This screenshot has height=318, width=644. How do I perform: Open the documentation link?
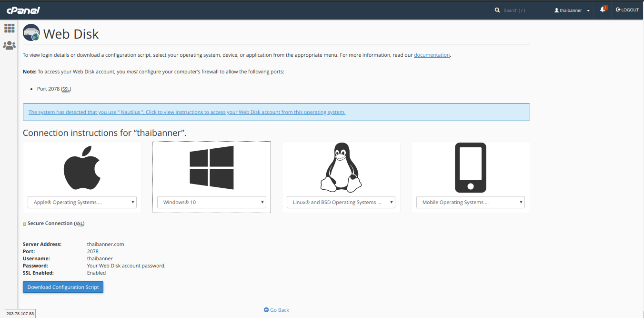click(x=432, y=55)
